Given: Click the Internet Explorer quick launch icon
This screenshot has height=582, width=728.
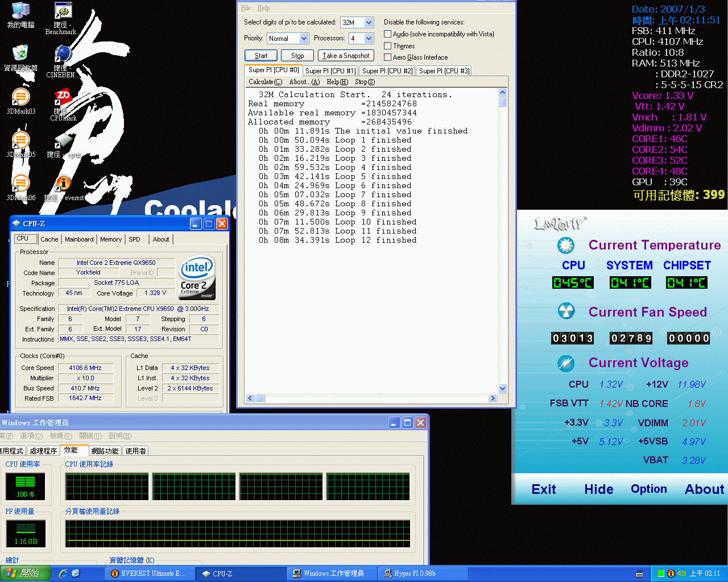Looking at the screenshot, I should [x=63, y=573].
